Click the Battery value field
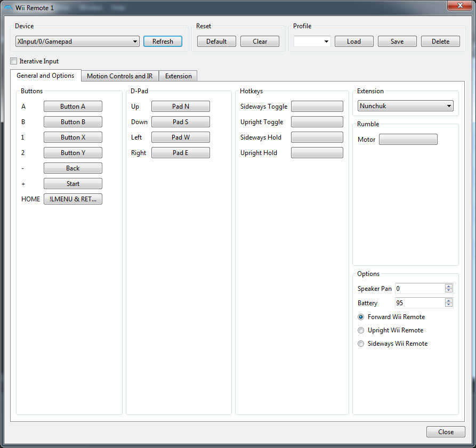Viewport: 476px width, 448px height. pyautogui.click(x=420, y=303)
